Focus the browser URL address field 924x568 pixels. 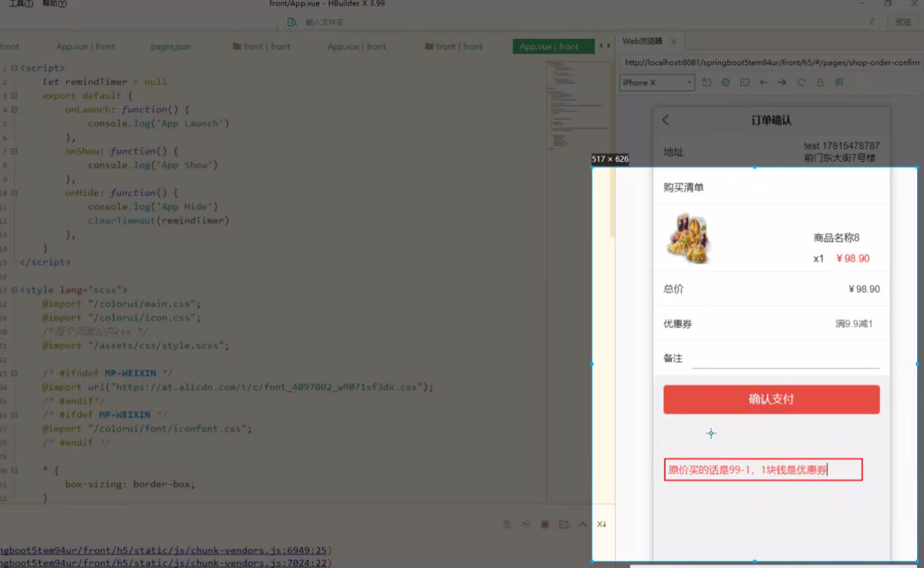click(773, 63)
